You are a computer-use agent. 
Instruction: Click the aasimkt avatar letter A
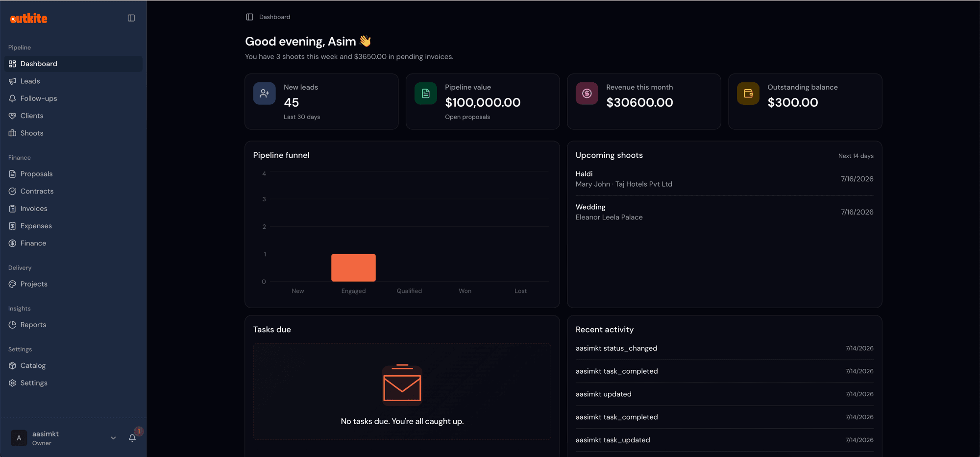point(19,438)
